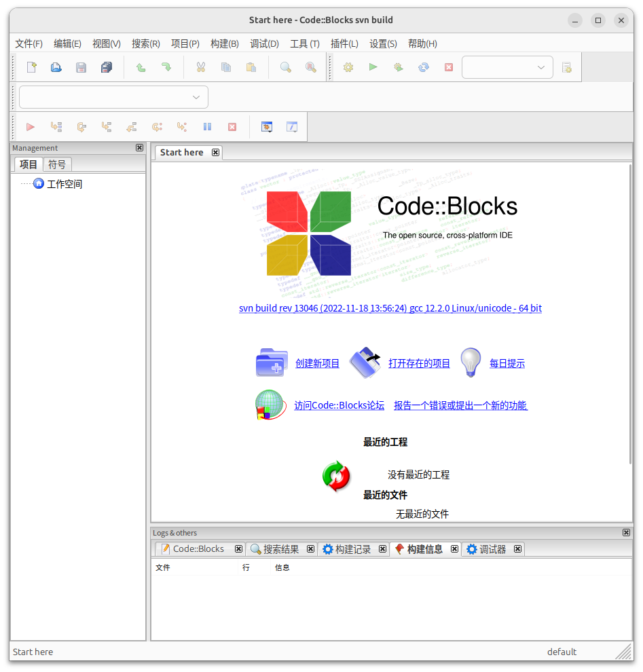The height and width of the screenshot is (672, 643).
Task: Click the Undo arrow icon
Action: tap(141, 67)
